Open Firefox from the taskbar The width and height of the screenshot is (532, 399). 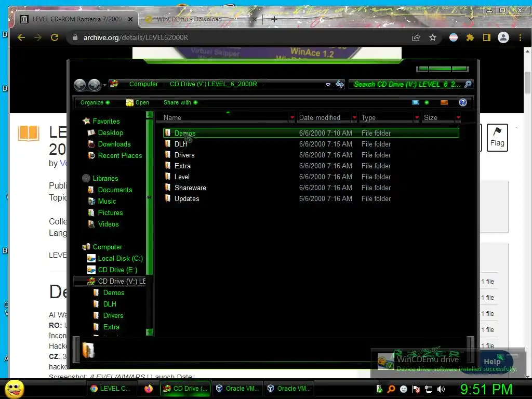click(x=149, y=389)
